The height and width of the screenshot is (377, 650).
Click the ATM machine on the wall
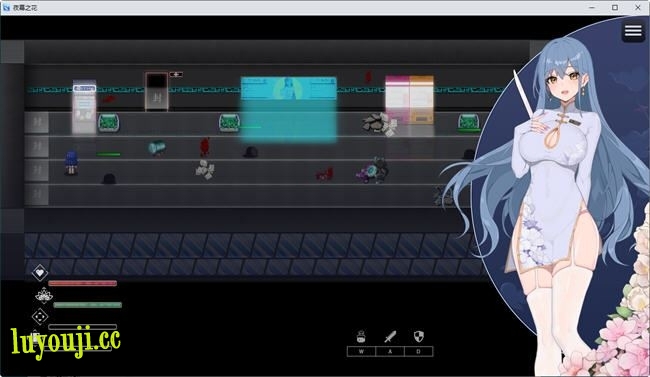pyautogui.click(x=84, y=107)
